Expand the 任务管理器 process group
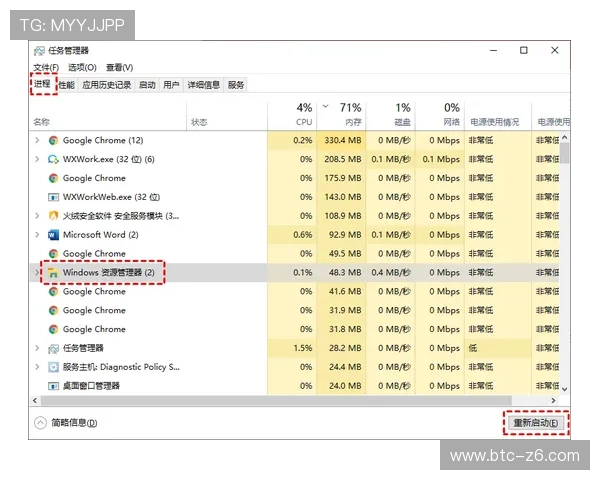 (37, 348)
